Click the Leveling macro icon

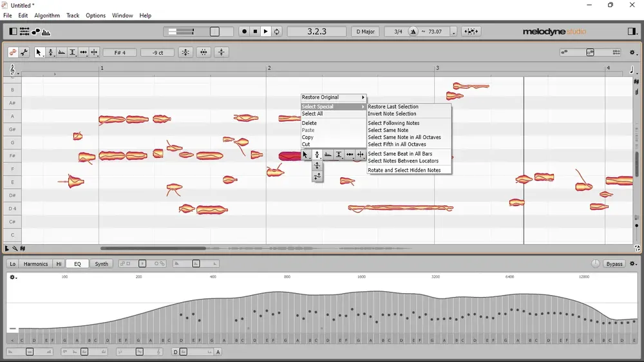tap(222, 52)
